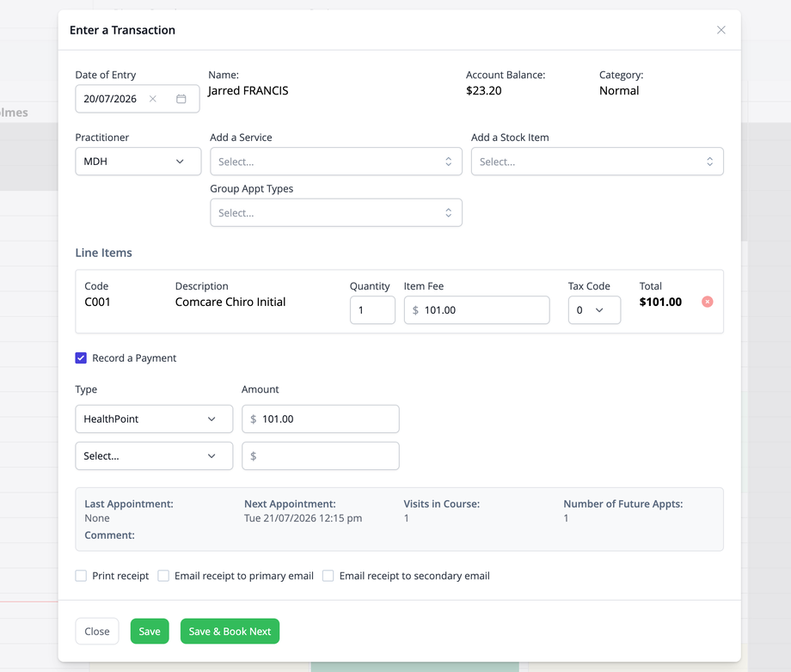
Task: Click the Date of Entry field
Action: coord(138,99)
